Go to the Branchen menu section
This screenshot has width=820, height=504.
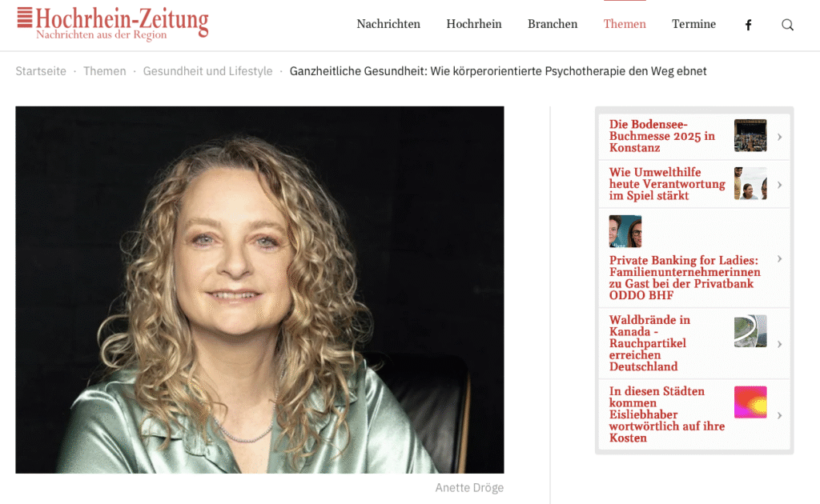coord(553,24)
